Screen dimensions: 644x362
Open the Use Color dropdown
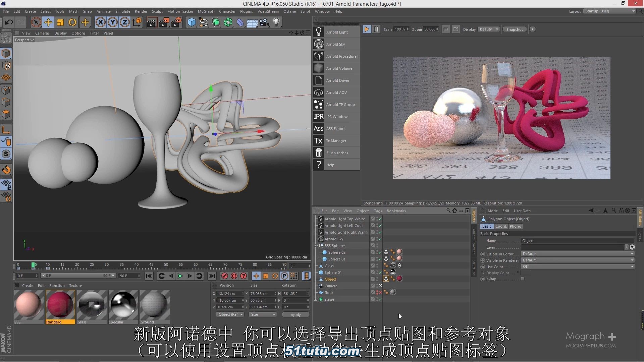(x=578, y=266)
